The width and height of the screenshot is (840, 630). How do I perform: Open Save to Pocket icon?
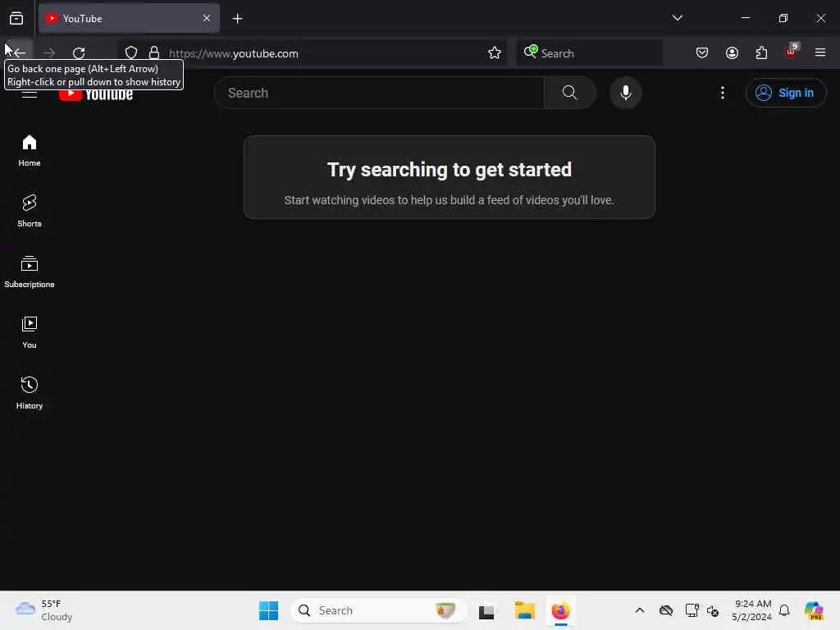click(702, 52)
